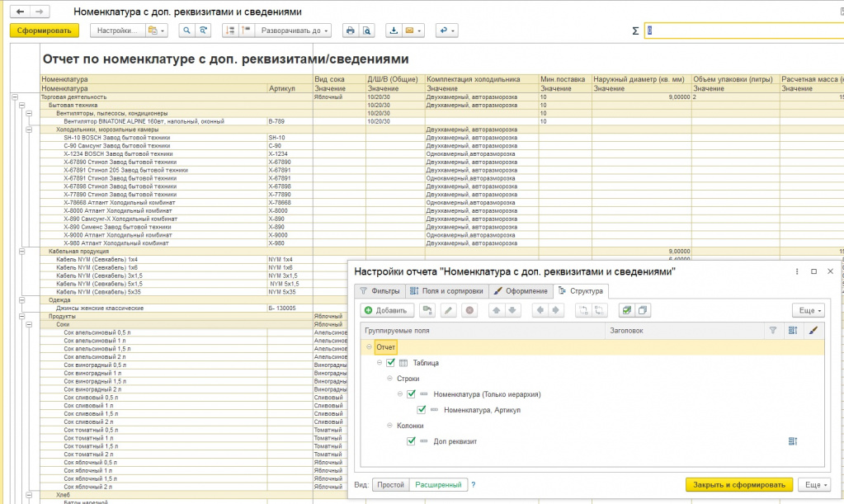Select the Структура tab

point(581,291)
